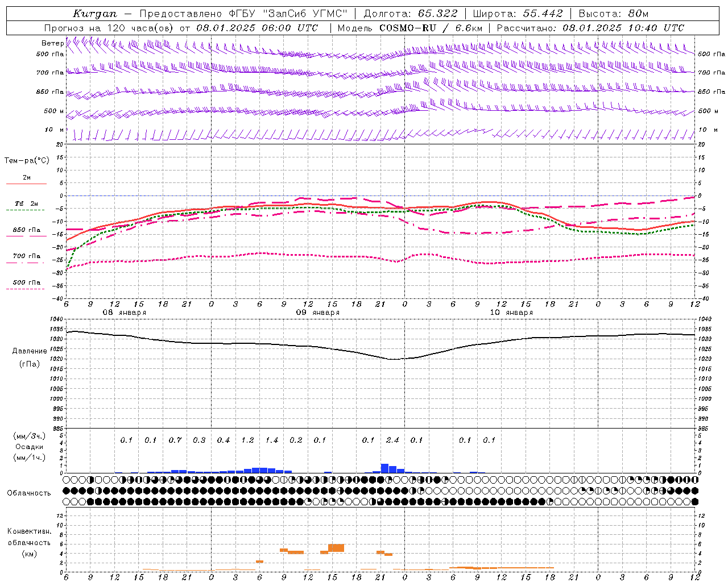Click the 1.4 precipitation value
728x582 pixels.
(x=272, y=440)
